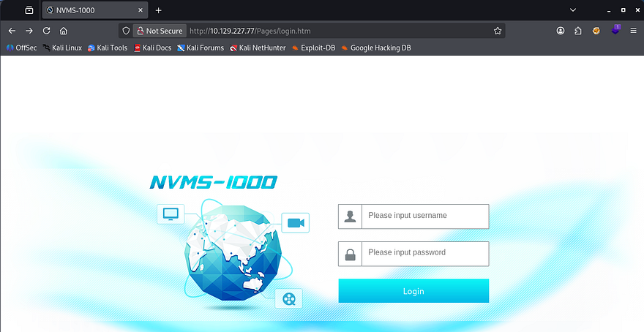Focus the password input field
Screen dimensions: 644x332
[426, 253]
